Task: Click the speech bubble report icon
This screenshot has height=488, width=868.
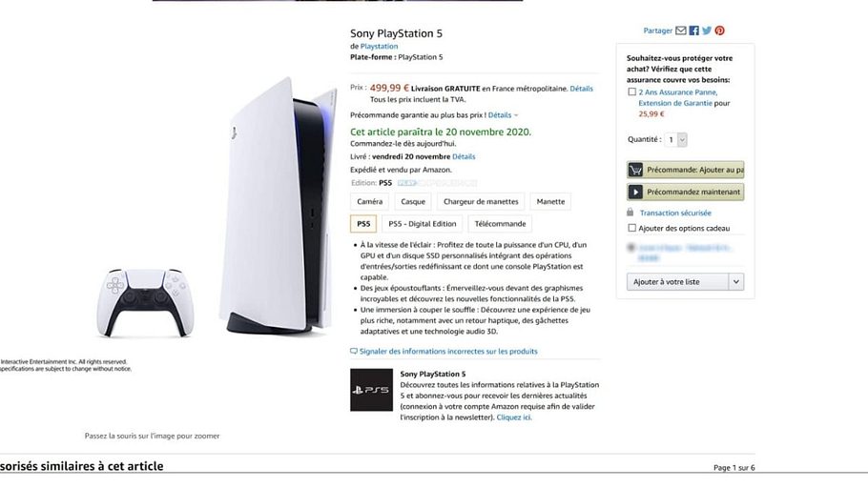Action: tap(354, 351)
